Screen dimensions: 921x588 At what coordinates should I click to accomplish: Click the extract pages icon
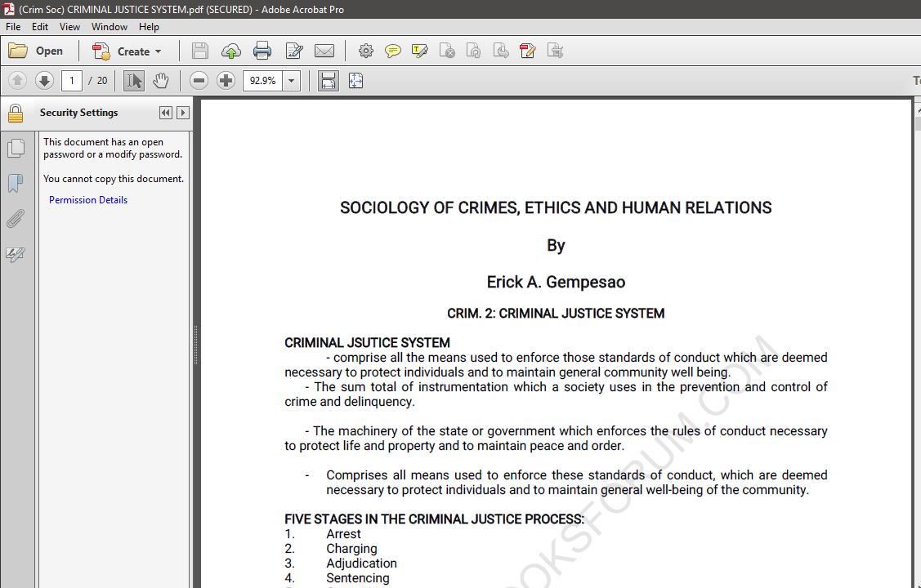(501, 51)
